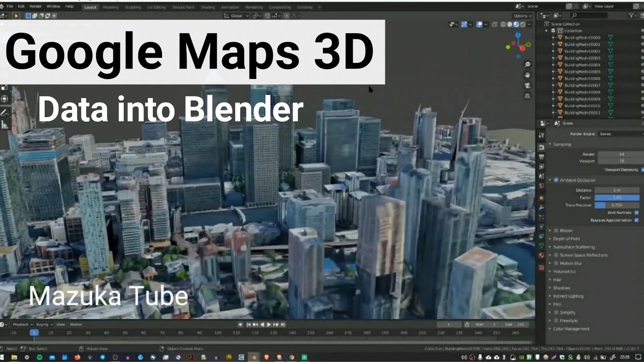644x362 pixels.
Task: Open the Render menu
Action: (x=36, y=7)
